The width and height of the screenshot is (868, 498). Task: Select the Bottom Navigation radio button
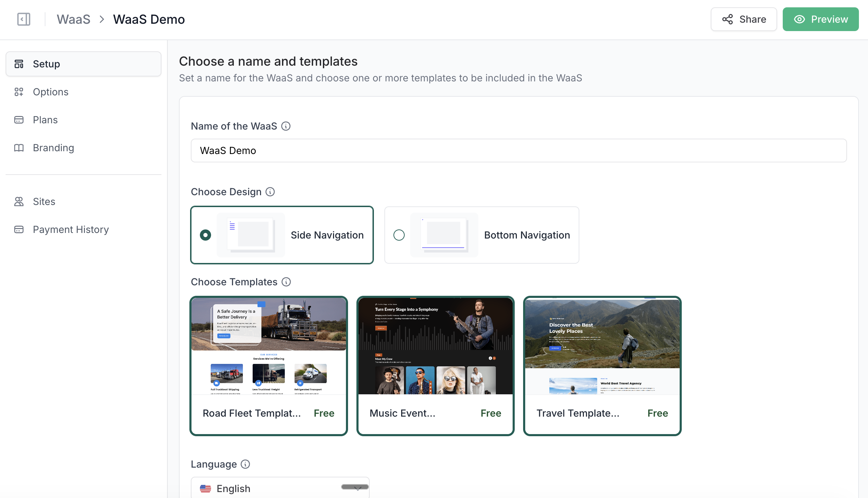coord(399,235)
